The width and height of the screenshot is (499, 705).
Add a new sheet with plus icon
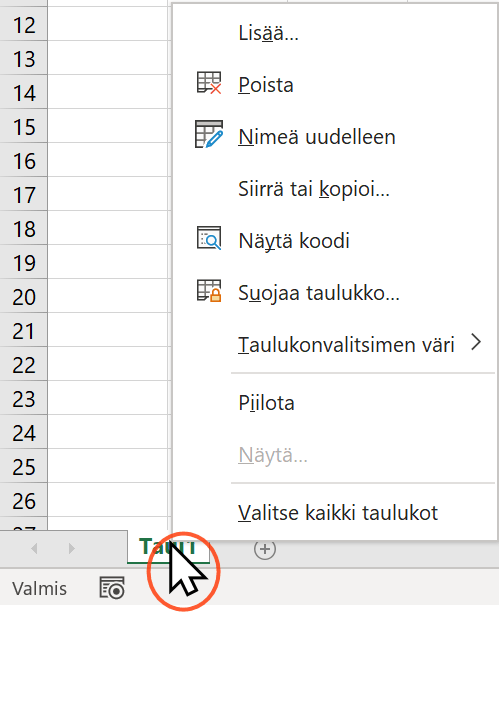click(265, 549)
